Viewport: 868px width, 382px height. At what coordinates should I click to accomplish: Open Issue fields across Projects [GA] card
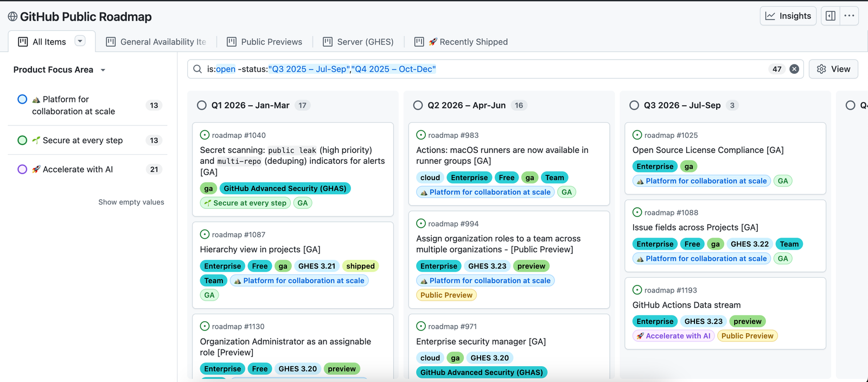[x=695, y=228]
